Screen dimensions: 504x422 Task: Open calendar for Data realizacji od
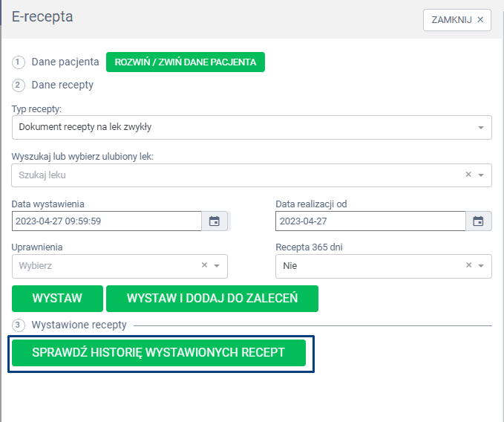click(x=478, y=221)
